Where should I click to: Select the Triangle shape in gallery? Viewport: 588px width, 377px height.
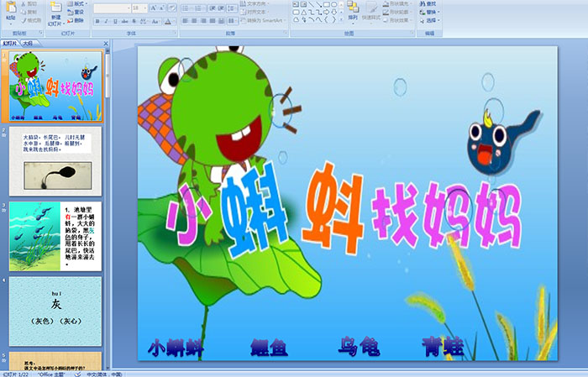(x=304, y=13)
